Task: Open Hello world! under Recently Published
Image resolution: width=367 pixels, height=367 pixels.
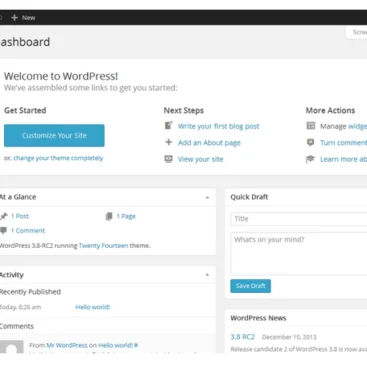Action: pos(93,307)
